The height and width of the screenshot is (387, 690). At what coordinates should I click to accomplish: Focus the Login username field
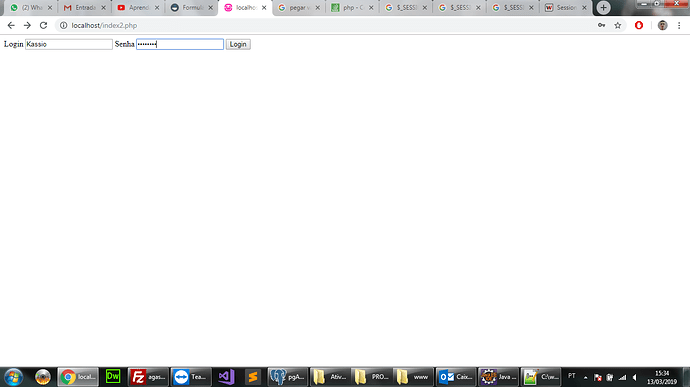click(x=69, y=44)
